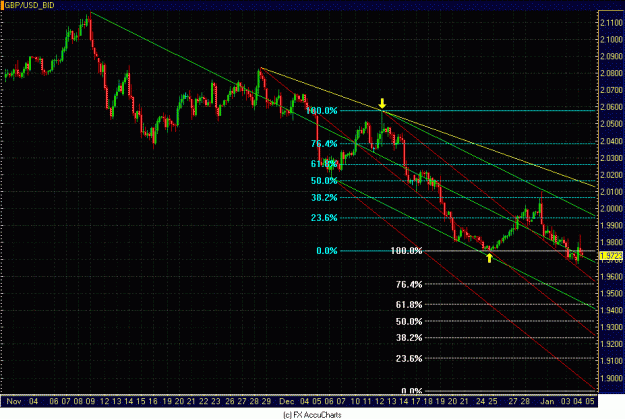Select the cyan 61.8% Fibonacci label
Image resolution: width=625 pixels, height=419 pixels.
pos(324,164)
